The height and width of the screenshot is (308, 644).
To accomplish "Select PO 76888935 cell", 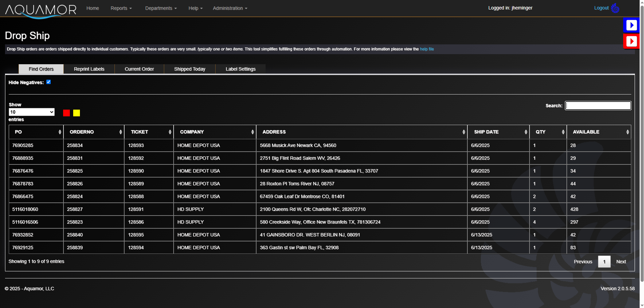I will [x=36, y=158].
